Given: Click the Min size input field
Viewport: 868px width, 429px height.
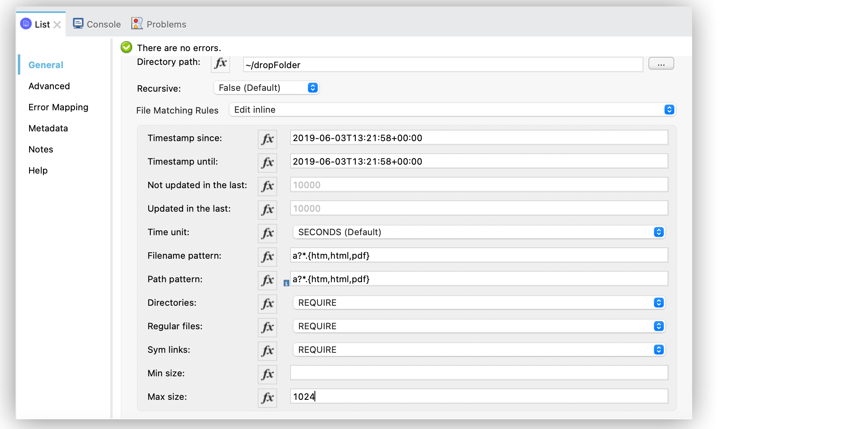Looking at the screenshot, I should (479, 373).
